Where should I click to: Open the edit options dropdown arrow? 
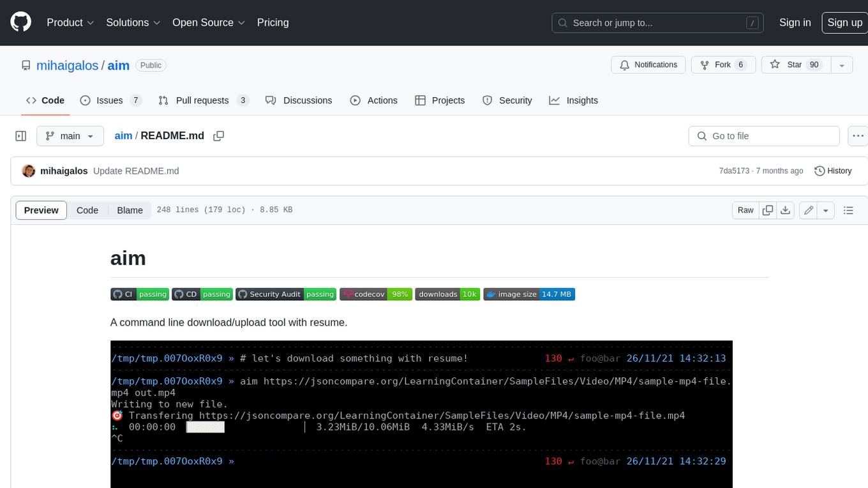pos(826,210)
